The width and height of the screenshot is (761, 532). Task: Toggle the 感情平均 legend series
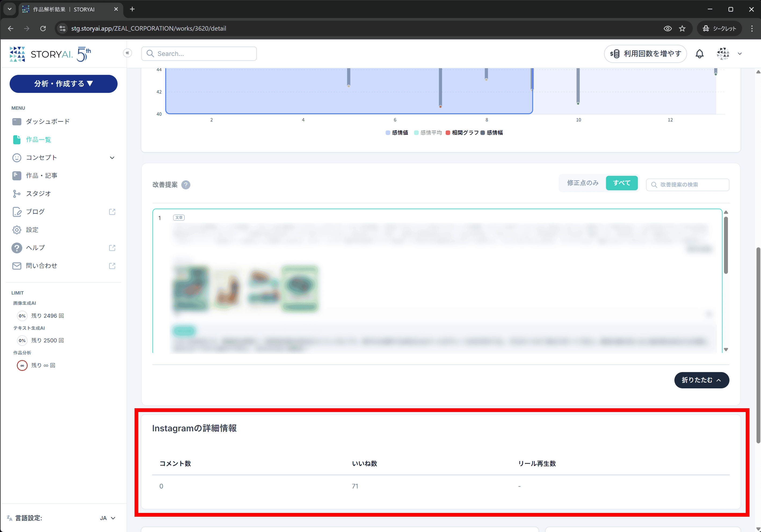[428, 133]
